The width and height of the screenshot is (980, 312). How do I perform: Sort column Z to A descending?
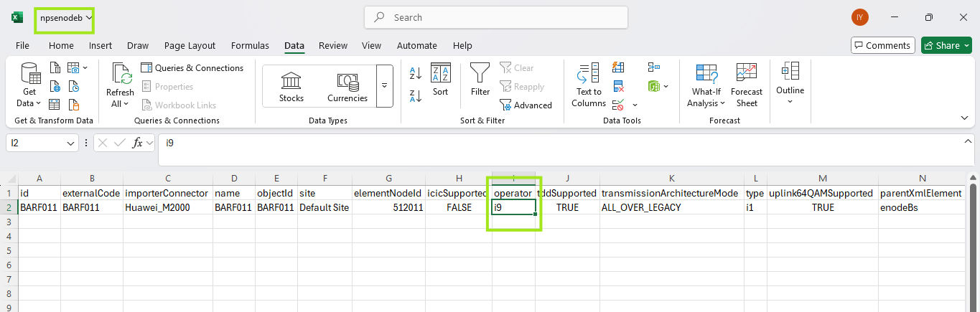point(415,96)
